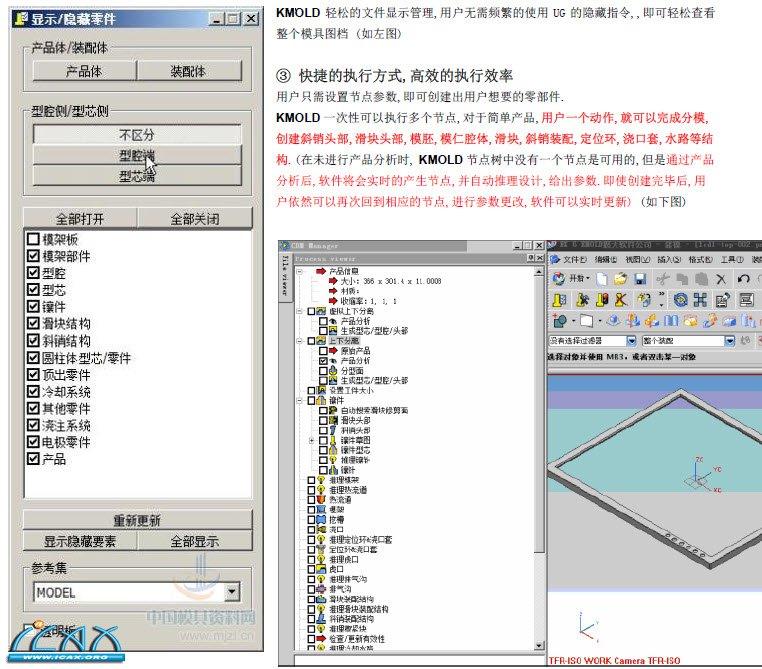The image size is (762, 669).
Task: Open the 格式(R) menu
Action: [x=700, y=259]
